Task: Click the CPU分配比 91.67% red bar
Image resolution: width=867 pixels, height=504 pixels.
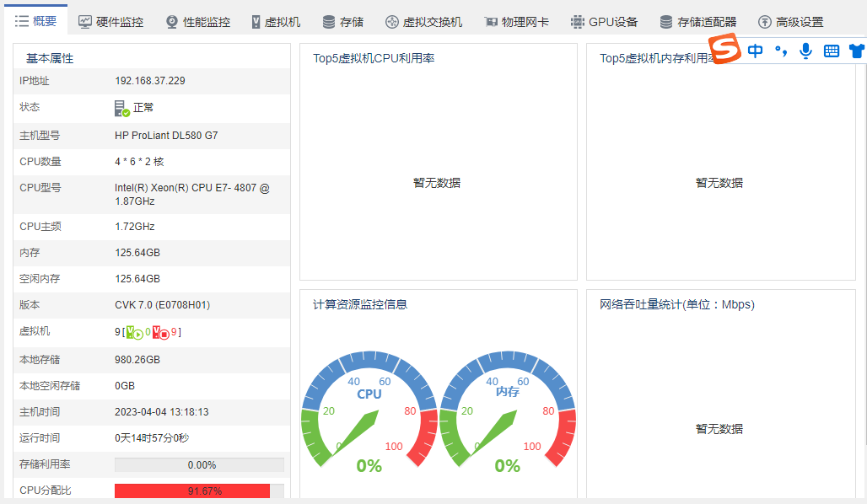Action: click(x=191, y=491)
